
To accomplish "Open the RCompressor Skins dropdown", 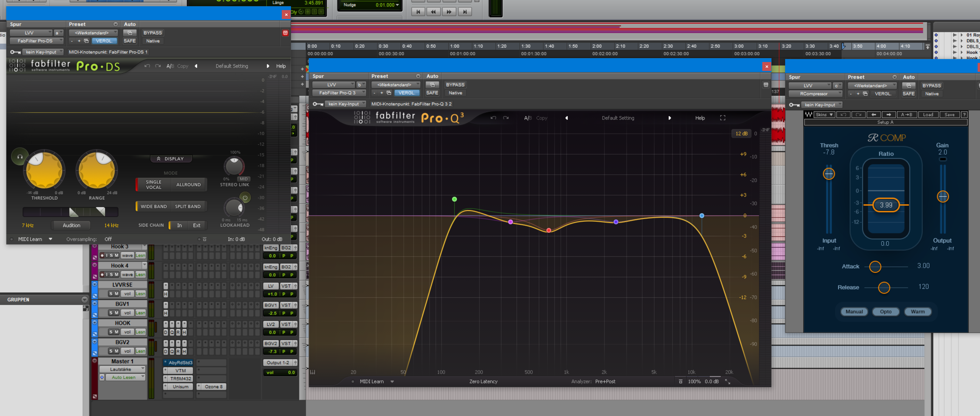I will (x=824, y=115).
